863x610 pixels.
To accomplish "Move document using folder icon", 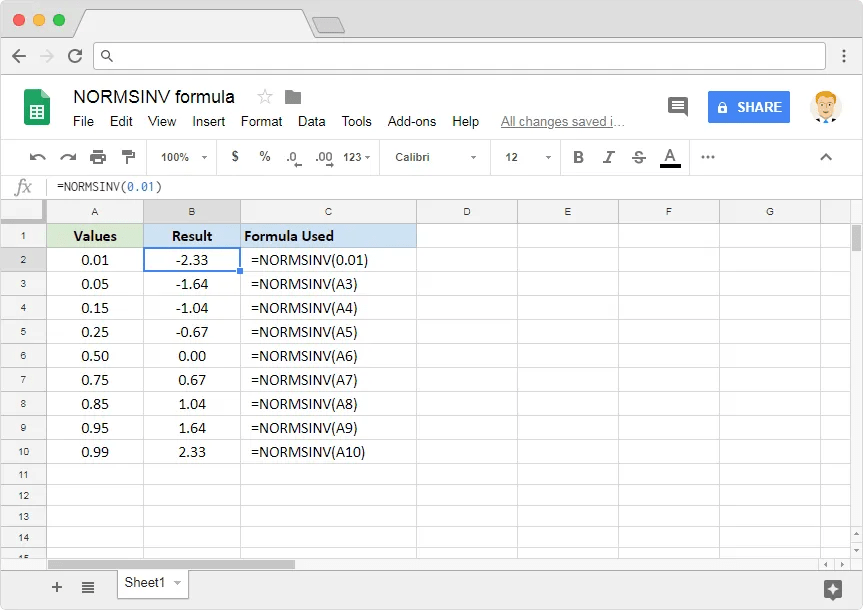I will tap(293, 97).
